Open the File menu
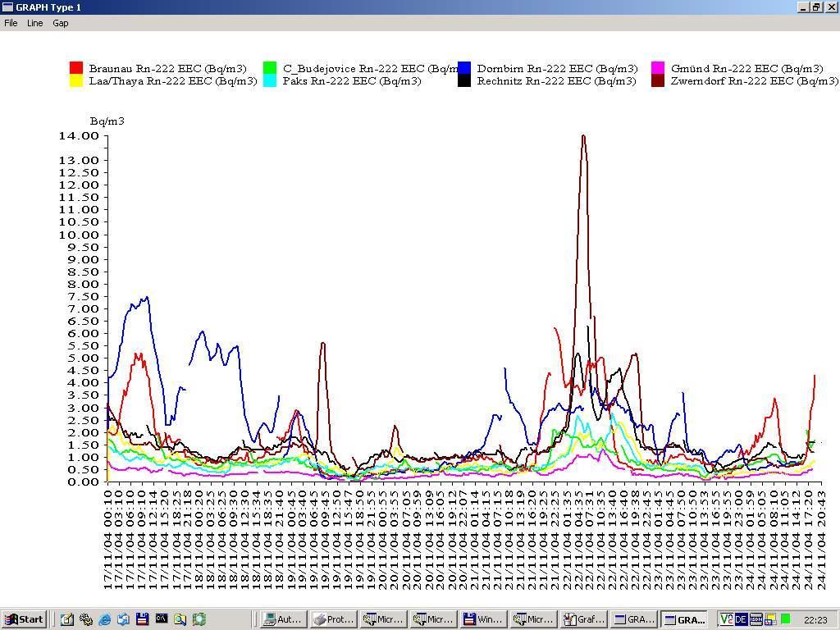The image size is (840, 630). coord(11,23)
